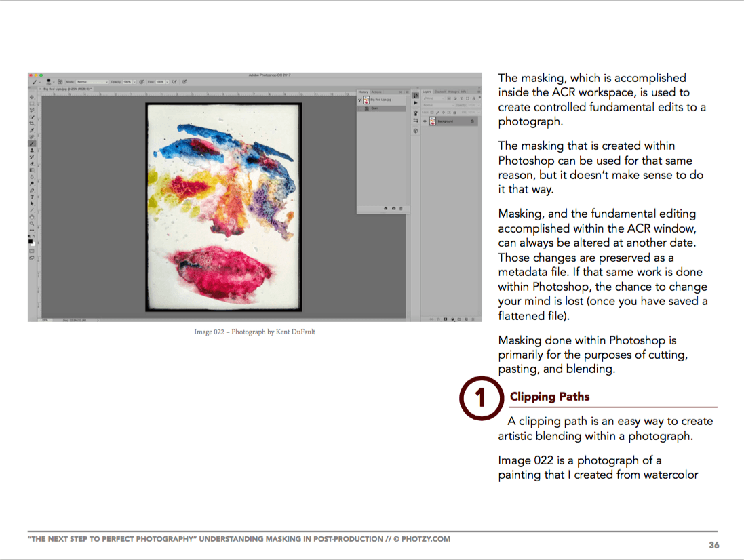The image size is (744, 560).
Task: Enable airbrush mode in the options bar
Action: click(175, 81)
